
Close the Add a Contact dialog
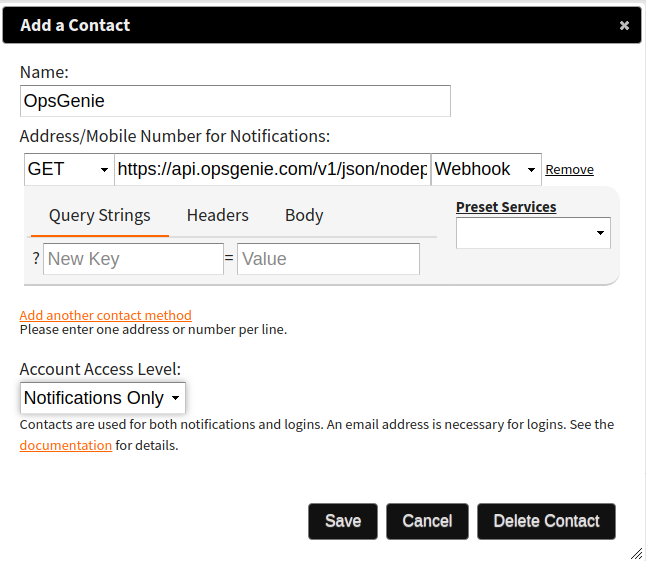pyautogui.click(x=624, y=26)
